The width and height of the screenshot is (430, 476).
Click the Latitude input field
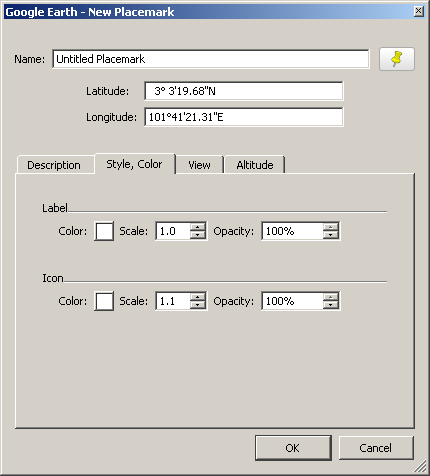[x=244, y=91]
